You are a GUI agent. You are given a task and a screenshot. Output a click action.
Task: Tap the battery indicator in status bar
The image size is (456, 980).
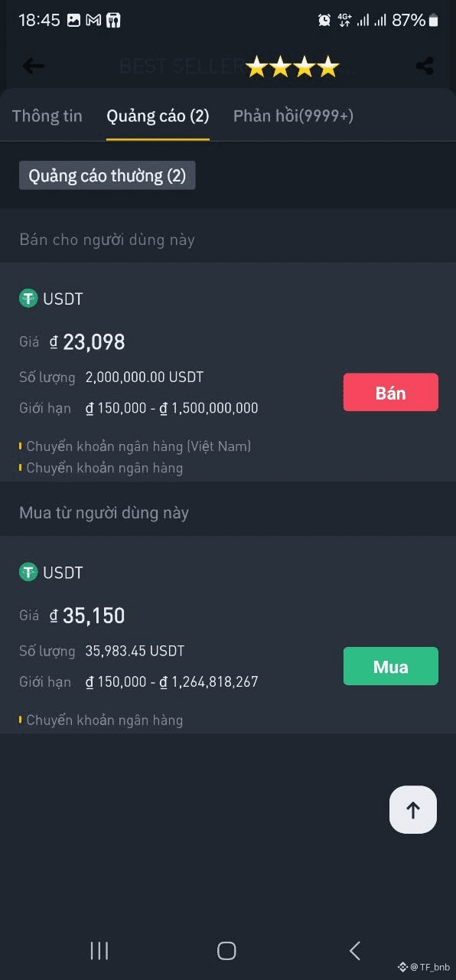point(434,21)
